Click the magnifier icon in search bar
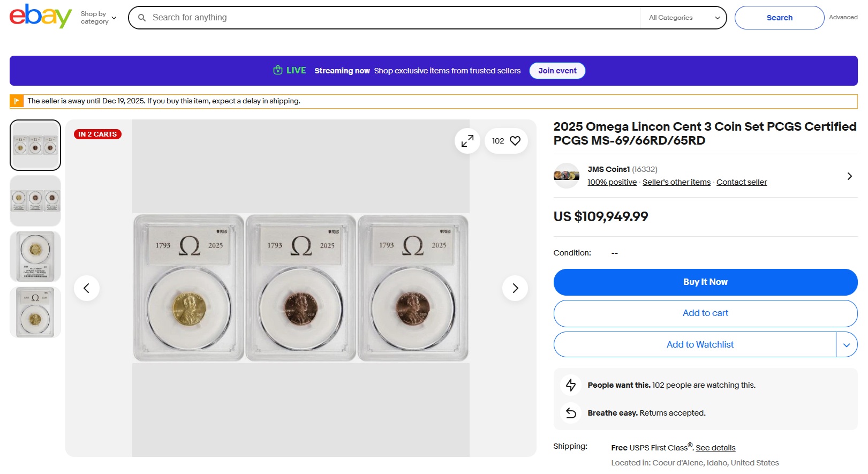The height and width of the screenshot is (474, 868). [x=142, y=18]
